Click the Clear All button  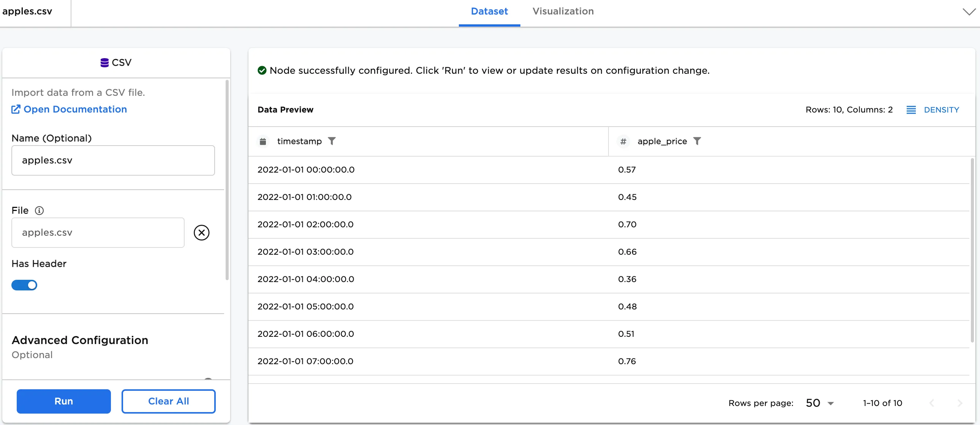[169, 401]
